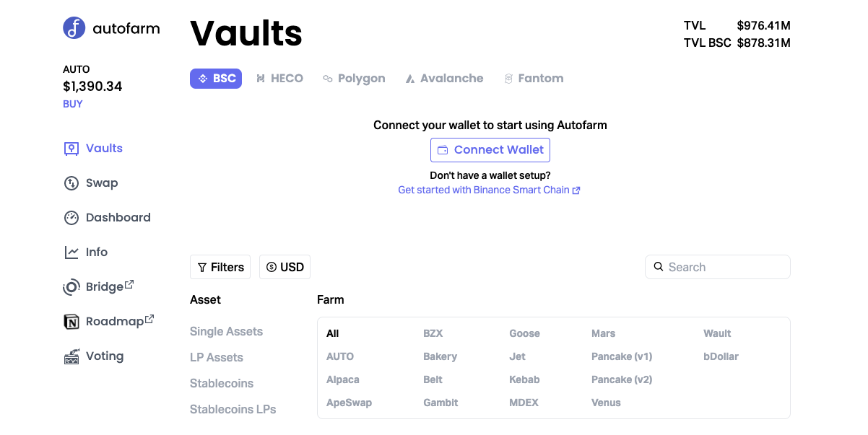
Task: Click the Connect Wallet button
Action: click(490, 150)
